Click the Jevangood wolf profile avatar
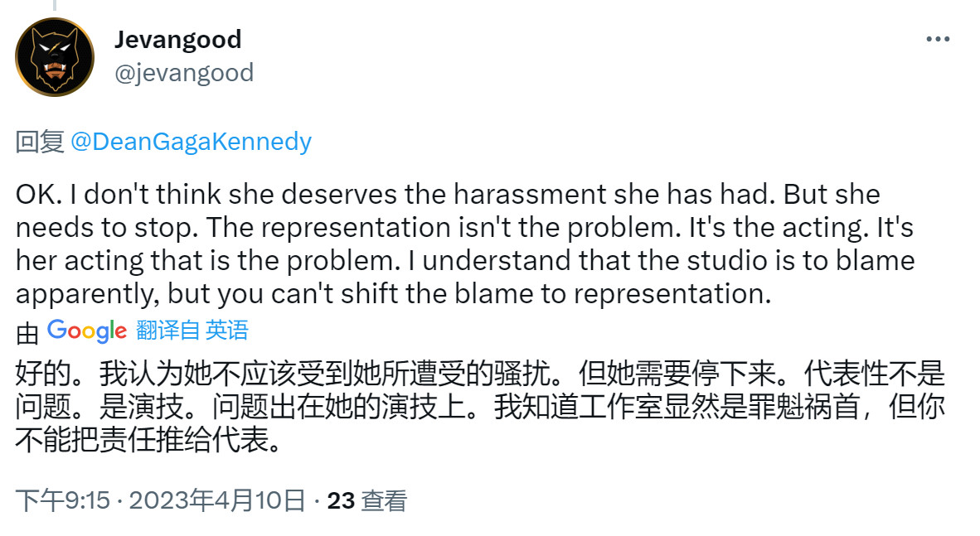980x536 pixels. [x=55, y=56]
